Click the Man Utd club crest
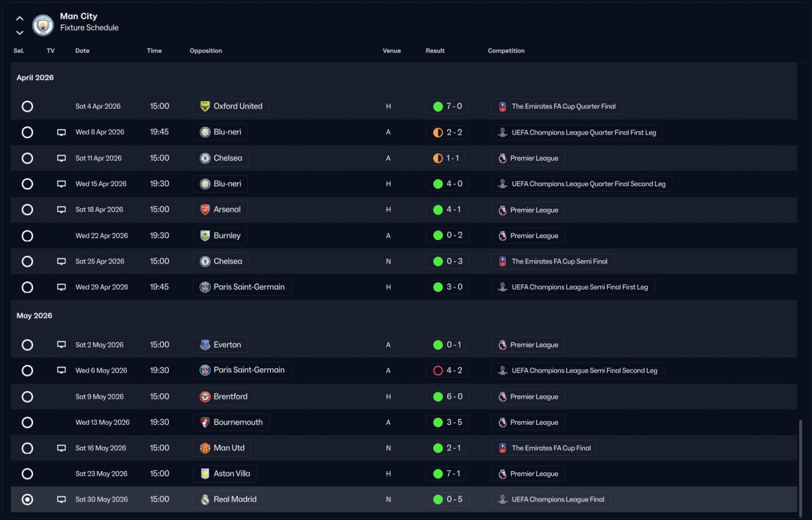This screenshot has height=520, width=812. 205,448
